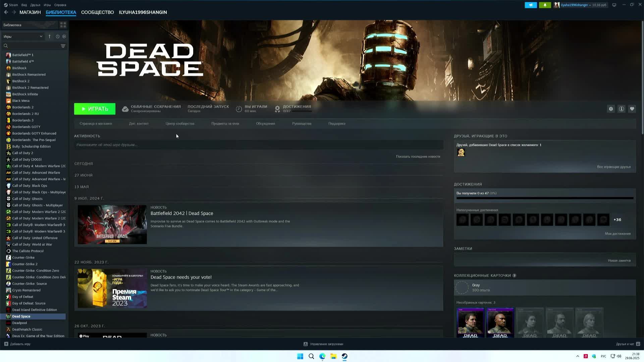This screenshot has width=644, height=362.
Task: Click the page vertical scrollbar
Action: click(x=642, y=77)
